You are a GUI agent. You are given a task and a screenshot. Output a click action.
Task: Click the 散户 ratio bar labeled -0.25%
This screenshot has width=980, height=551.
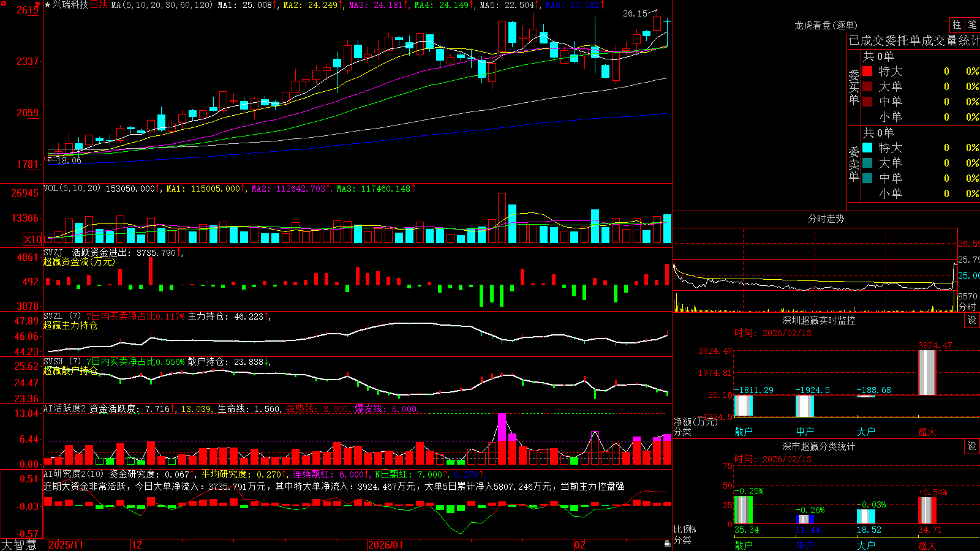point(744,510)
